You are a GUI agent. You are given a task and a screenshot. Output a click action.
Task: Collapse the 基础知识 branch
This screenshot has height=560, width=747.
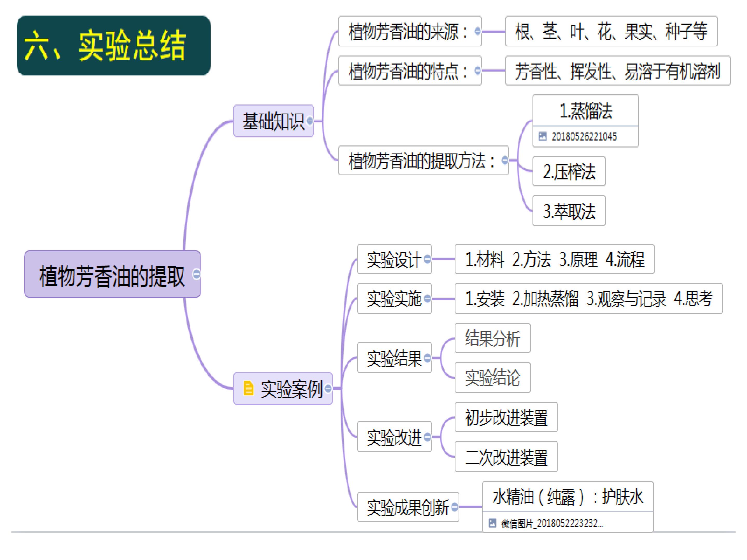[310, 121]
